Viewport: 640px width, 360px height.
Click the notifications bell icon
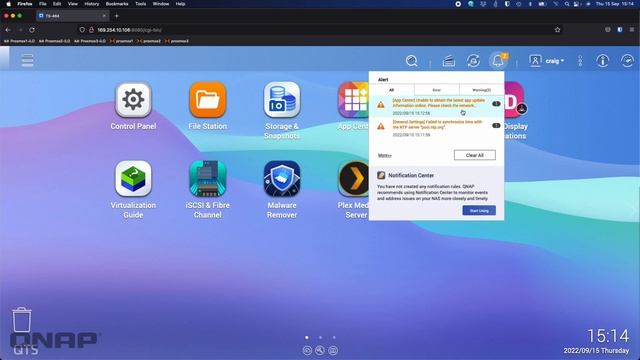(x=498, y=61)
